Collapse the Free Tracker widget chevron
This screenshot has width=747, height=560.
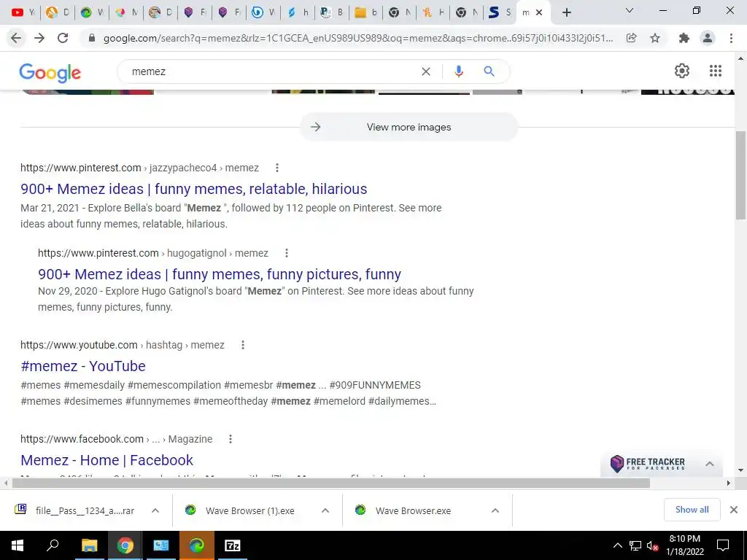point(709,463)
